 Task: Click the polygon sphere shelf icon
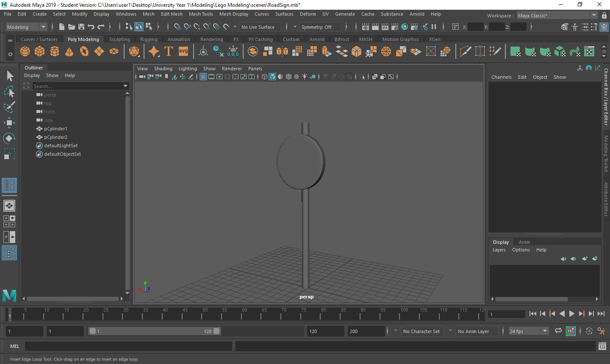point(25,52)
